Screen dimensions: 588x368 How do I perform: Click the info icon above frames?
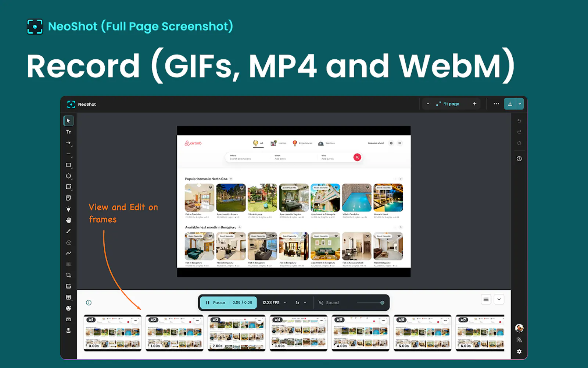click(x=89, y=302)
